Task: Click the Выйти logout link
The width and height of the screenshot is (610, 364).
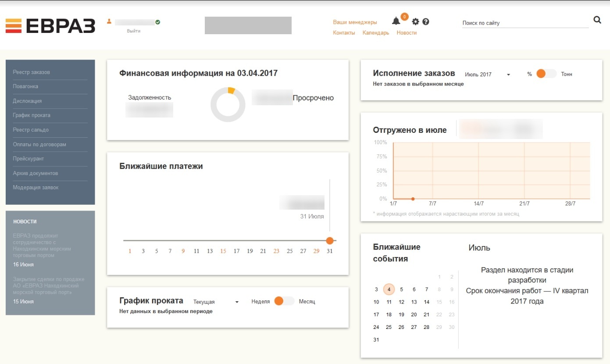Action: click(134, 31)
